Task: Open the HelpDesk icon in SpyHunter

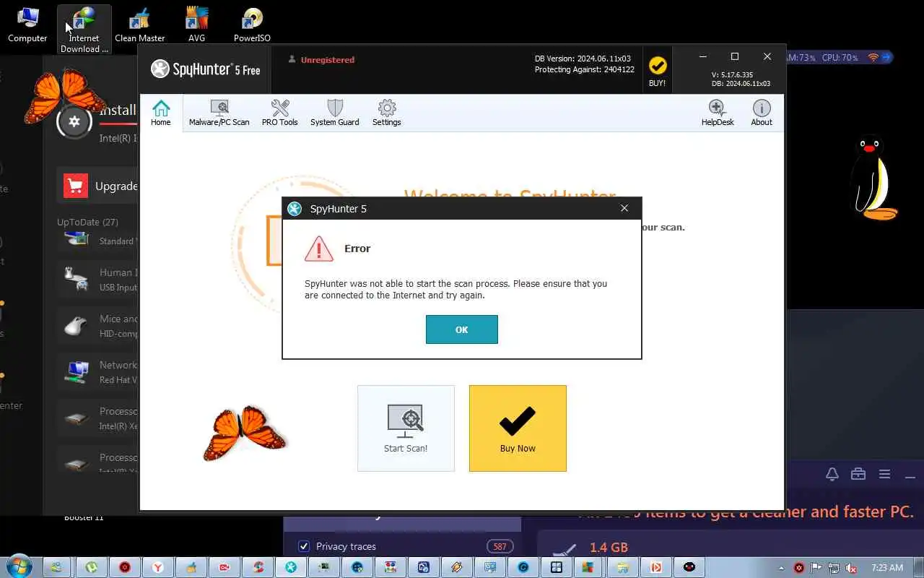Action: (x=718, y=113)
